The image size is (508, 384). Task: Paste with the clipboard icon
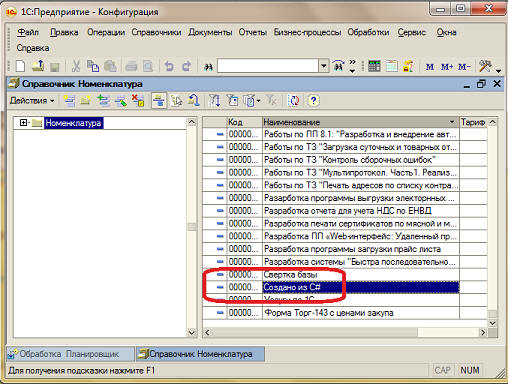click(x=110, y=66)
